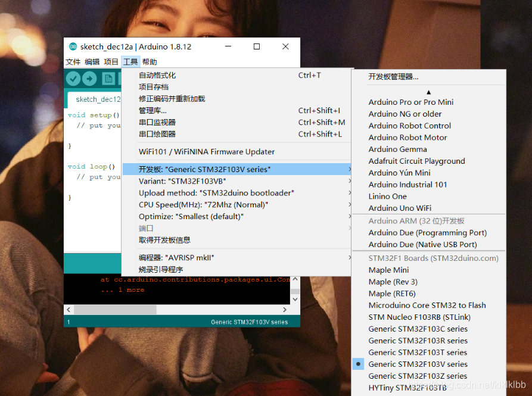Image resolution: width=532 pixels, height=396 pixels.
Task: Open the 文件 menu
Action: point(73,62)
